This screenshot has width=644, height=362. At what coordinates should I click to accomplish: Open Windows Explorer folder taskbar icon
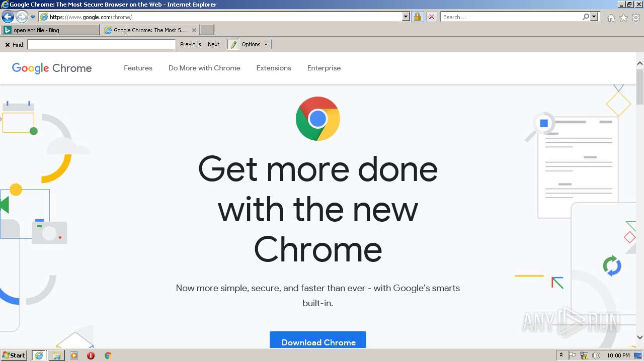point(57,355)
